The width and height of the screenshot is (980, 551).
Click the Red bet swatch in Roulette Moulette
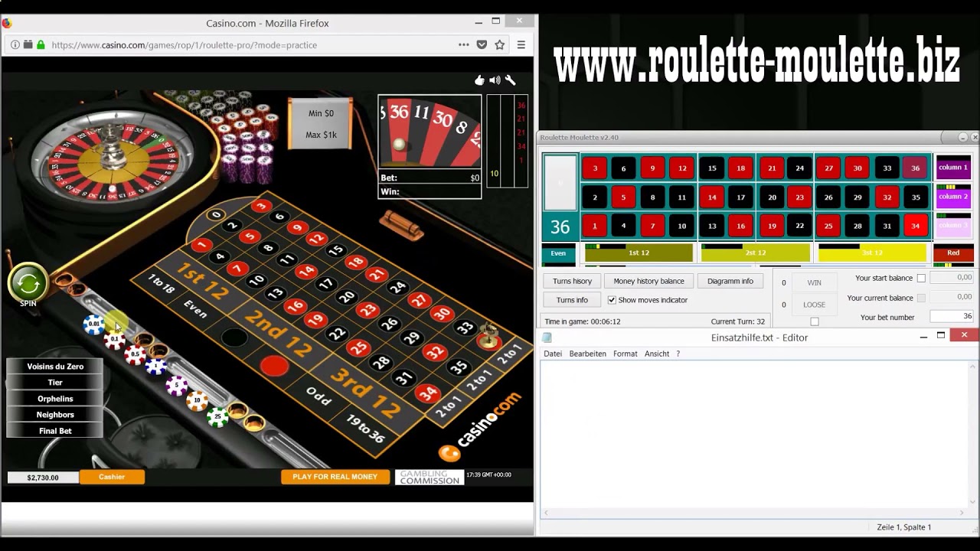pos(953,253)
